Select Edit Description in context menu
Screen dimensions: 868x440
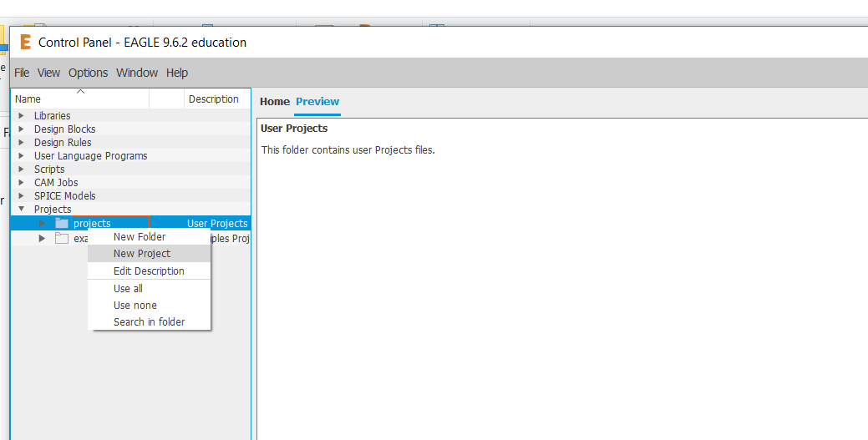pos(149,271)
